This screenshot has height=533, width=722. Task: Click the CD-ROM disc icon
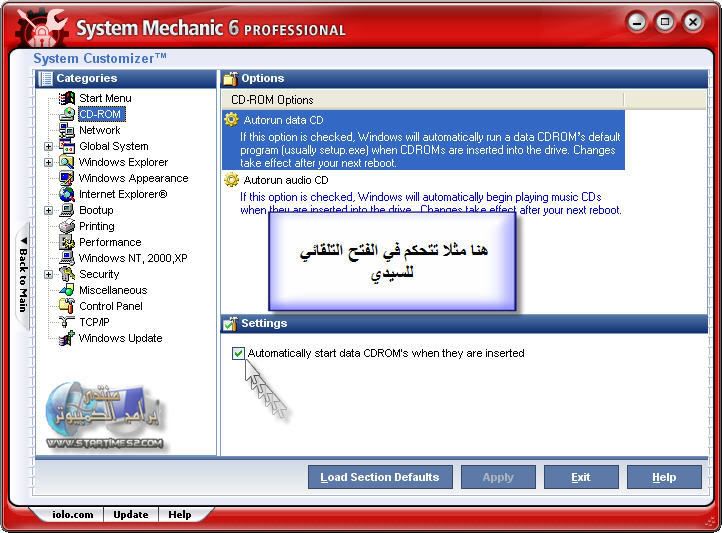[x=67, y=114]
